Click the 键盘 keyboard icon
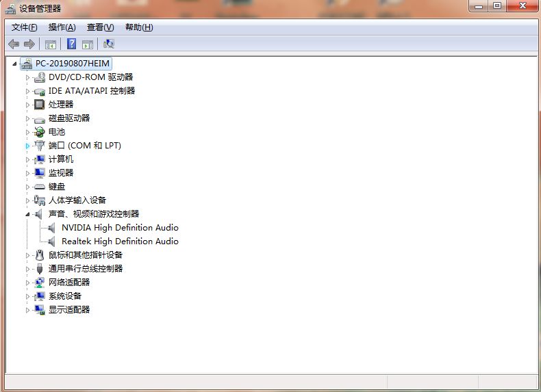This screenshot has height=392, width=541. pos(40,187)
